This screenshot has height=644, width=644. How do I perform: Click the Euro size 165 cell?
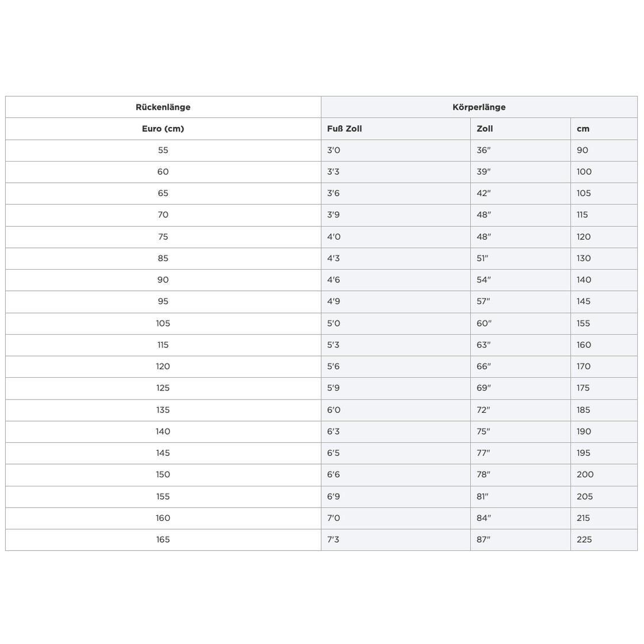(x=163, y=539)
